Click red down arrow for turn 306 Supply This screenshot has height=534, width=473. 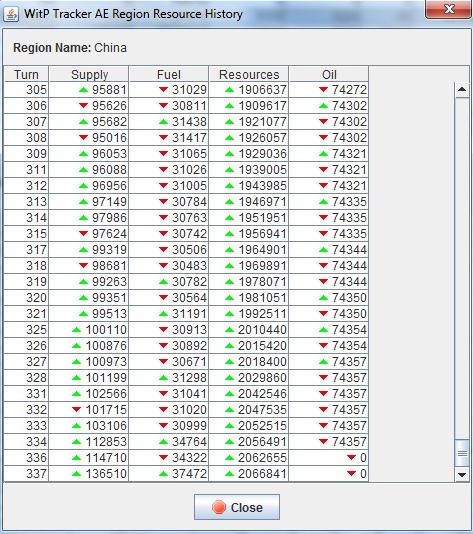(83, 106)
